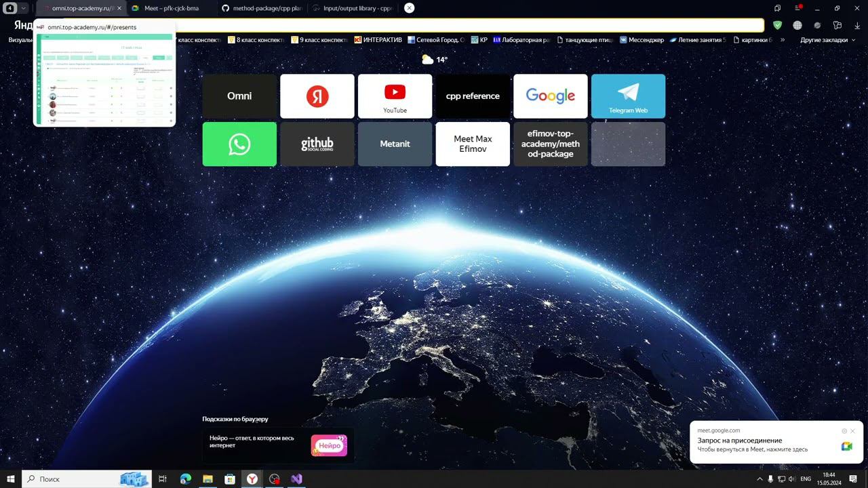Open the 'Лабораторная' bookmark
This screenshot has width=868, height=488.
tap(522, 40)
